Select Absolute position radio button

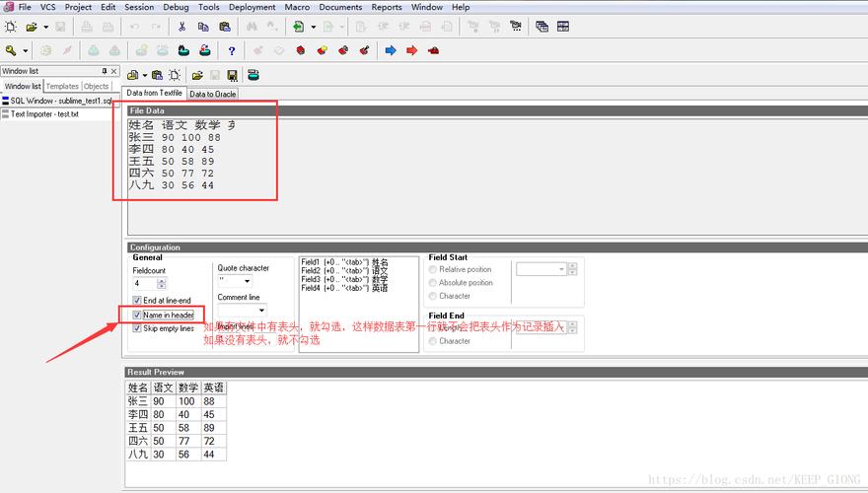433,283
